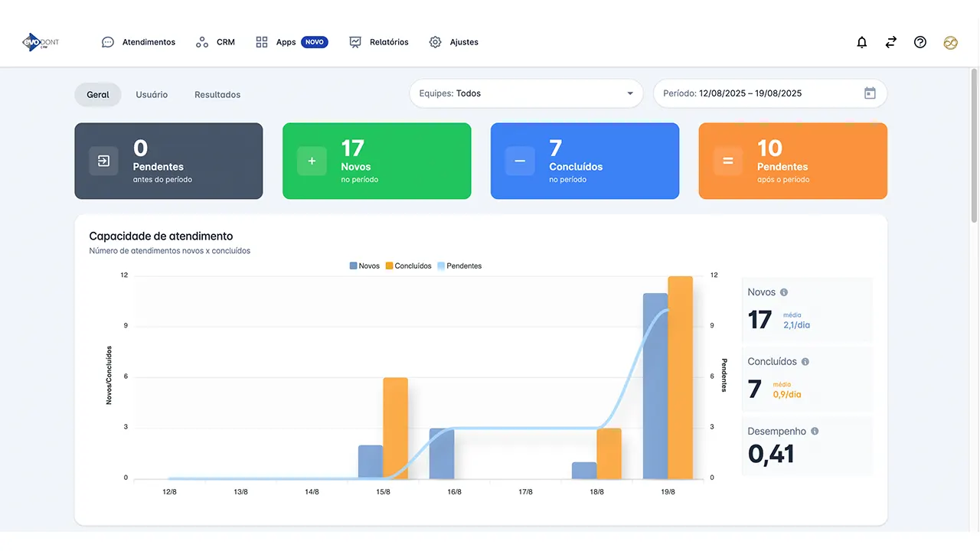
Task: Click the info icon next to Desempenho
Action: pos(815,432)
